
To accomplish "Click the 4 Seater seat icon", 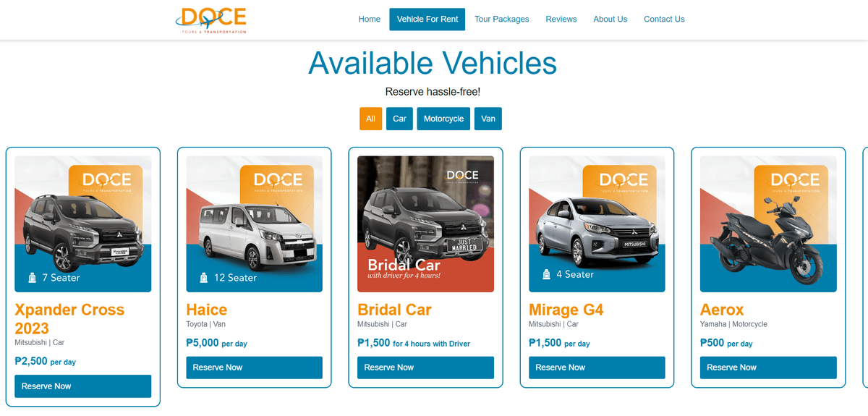I will point(546,274).
